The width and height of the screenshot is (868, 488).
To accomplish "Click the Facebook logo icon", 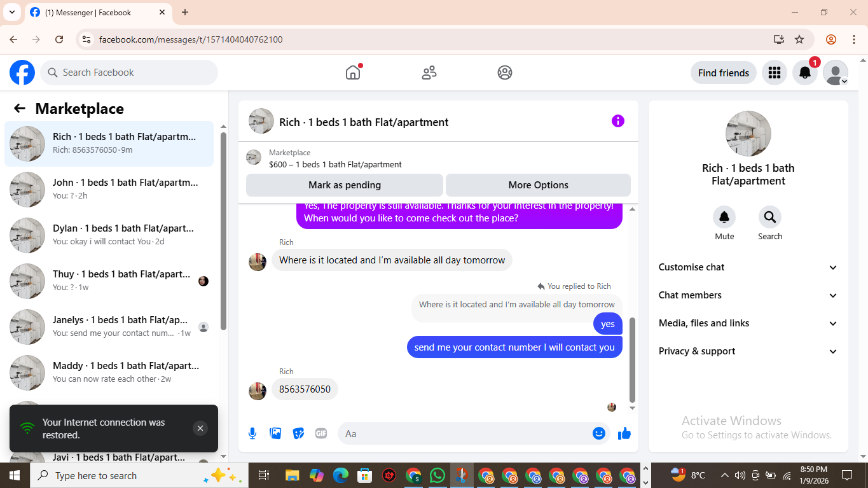I will (22, 73).
